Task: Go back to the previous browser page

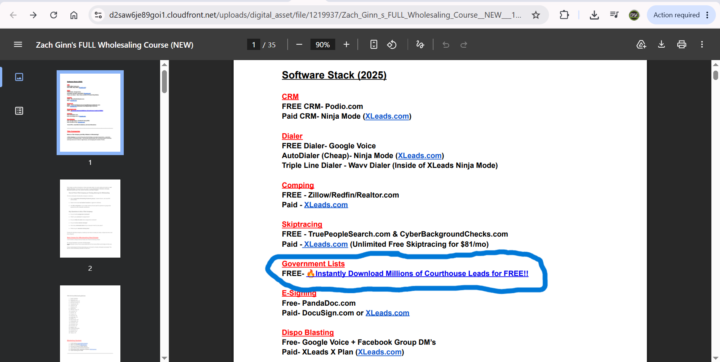Action: coord(13,15)
